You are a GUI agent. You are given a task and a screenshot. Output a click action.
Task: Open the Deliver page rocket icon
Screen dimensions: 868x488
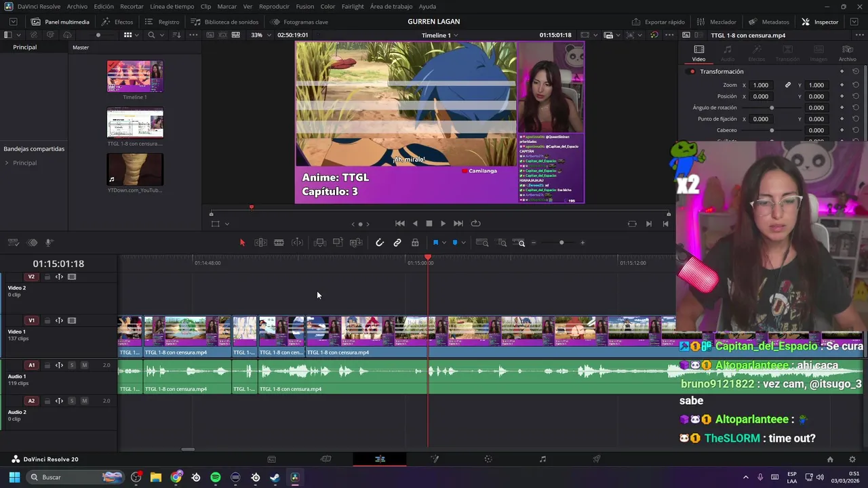pyautogui.click(x=597, y=459)
